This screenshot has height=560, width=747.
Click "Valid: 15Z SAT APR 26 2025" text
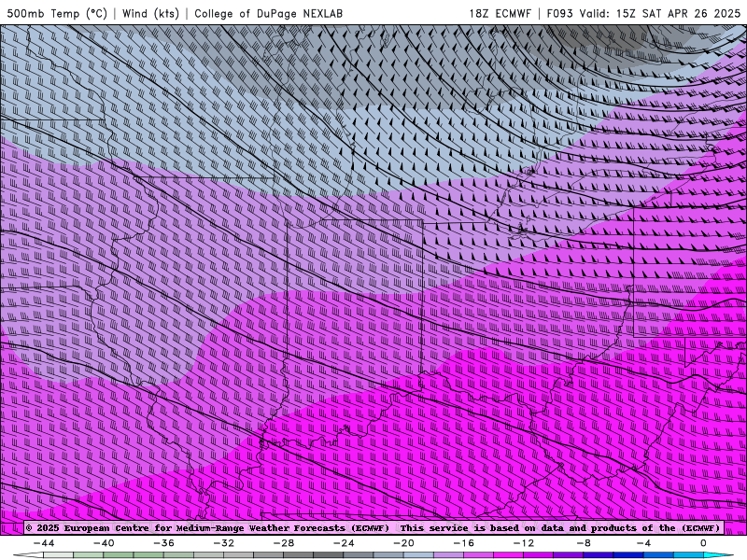(x=660, y=13)
